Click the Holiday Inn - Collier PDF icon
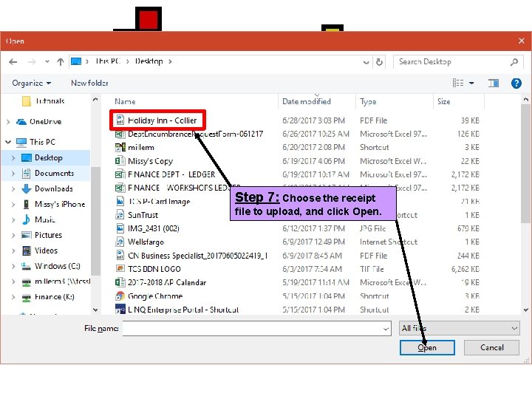This screenshot has height=399, width=532. pyautogui.click(x=120, y=120)
